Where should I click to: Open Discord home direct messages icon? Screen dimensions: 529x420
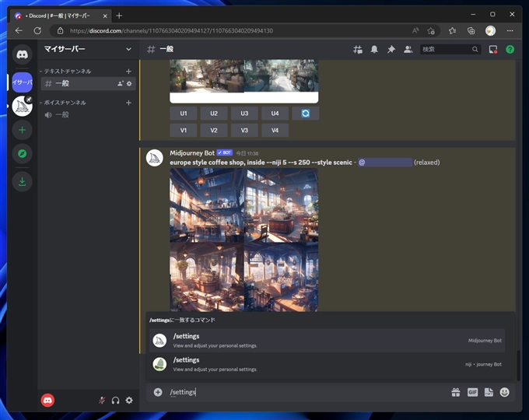(x=23, y=54)
